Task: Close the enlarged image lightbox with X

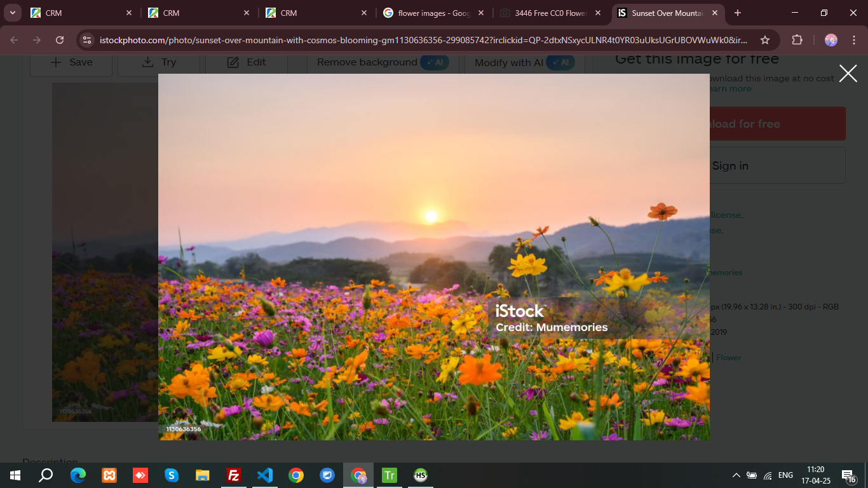Action: click(x=848, y=74)
